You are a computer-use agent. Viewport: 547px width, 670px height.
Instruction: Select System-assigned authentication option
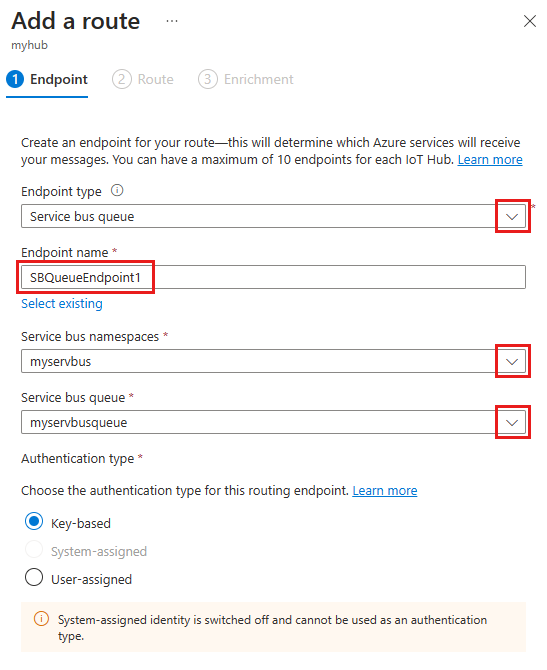(x=34, y=549)
